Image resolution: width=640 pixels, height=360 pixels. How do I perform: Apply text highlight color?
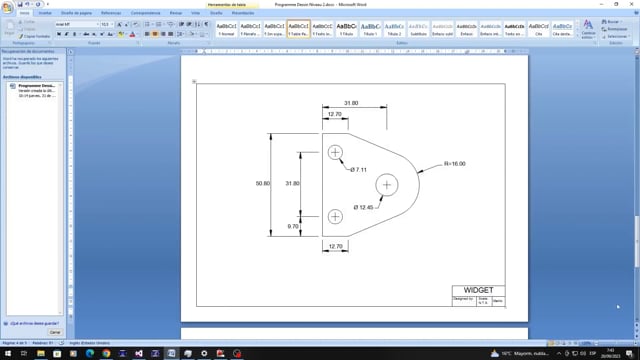122,34
